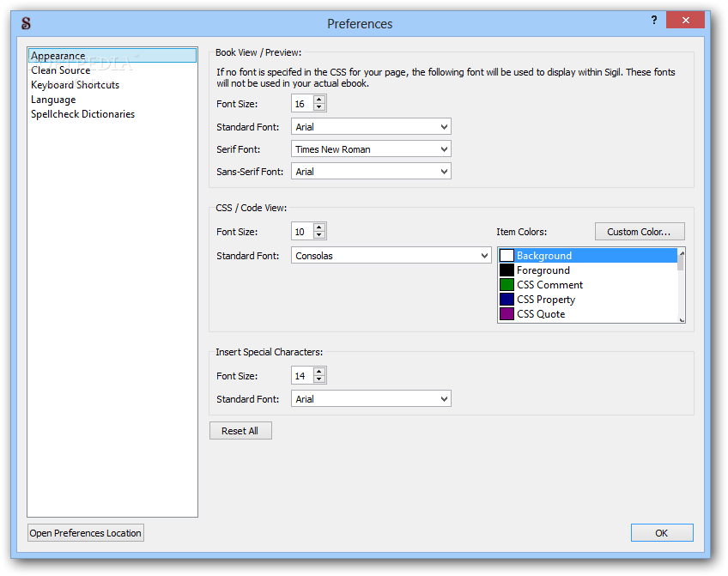Screen dimensions: 728x576
Task: Click the Item Colors list scrollbar thumb
Action: (x=681, y=264)
